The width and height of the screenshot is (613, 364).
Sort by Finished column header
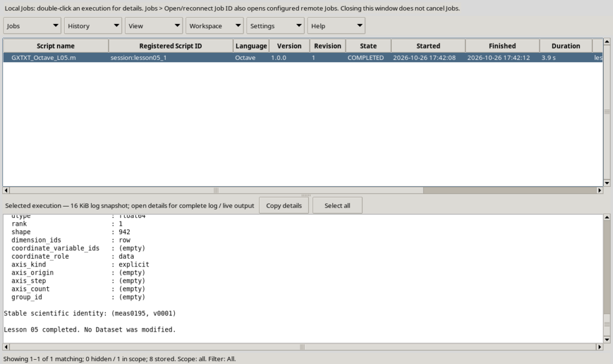click(502, 45)
